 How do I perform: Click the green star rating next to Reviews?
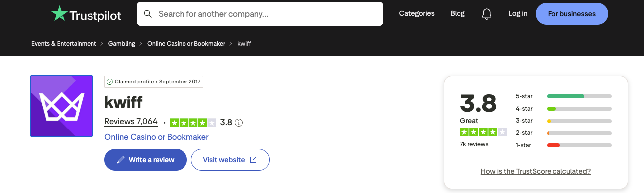coord(193,122)
